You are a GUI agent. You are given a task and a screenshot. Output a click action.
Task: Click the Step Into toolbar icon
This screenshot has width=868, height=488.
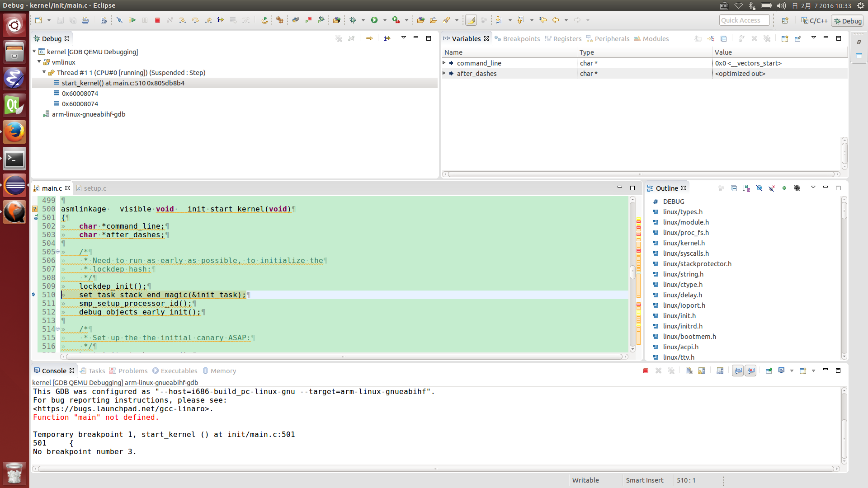click(x=183, y=20)
